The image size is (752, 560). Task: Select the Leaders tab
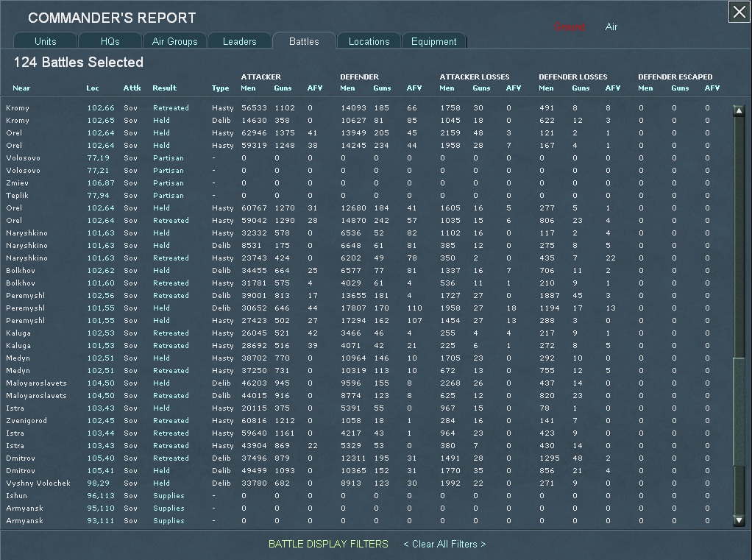tap(240, 41)
